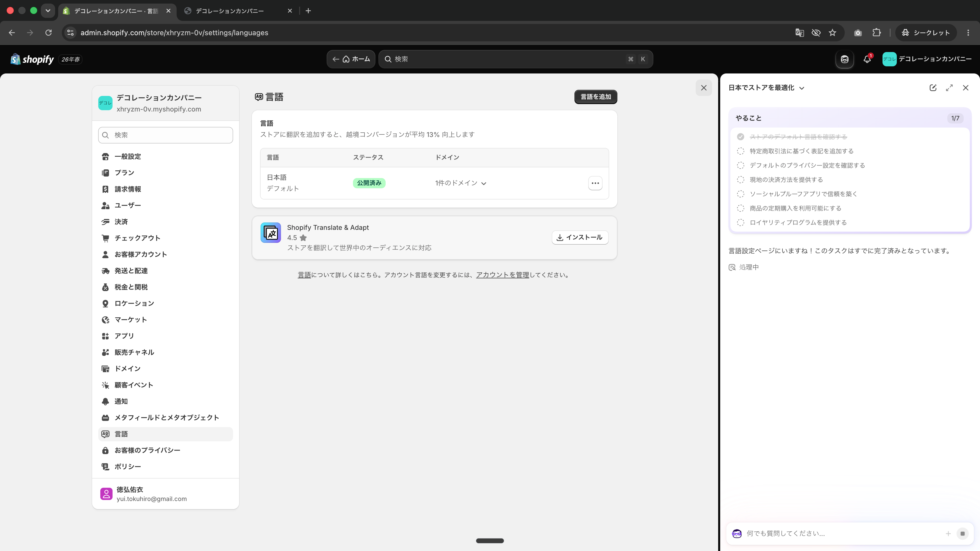
Task: Install Shopify Translate & Adapt
Action: pos(580,237)
